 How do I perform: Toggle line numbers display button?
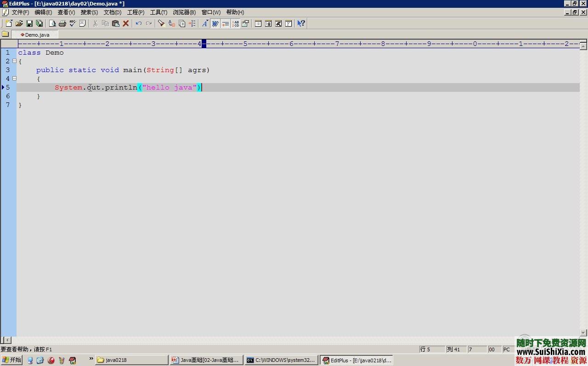click(236, 23)
